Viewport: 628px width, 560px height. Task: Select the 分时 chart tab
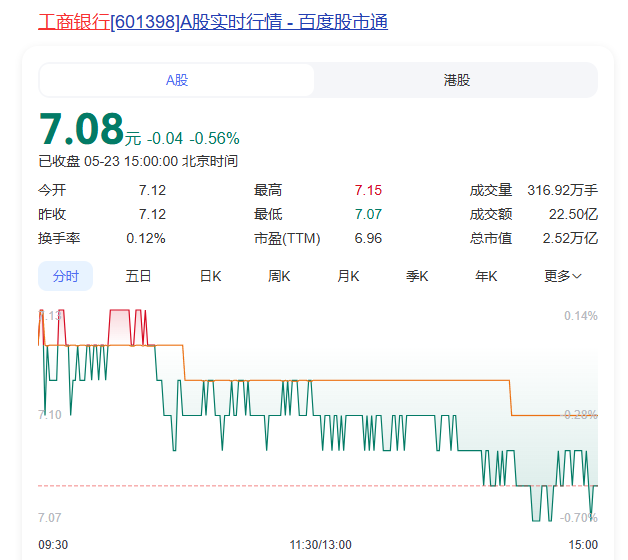(65, 276)
